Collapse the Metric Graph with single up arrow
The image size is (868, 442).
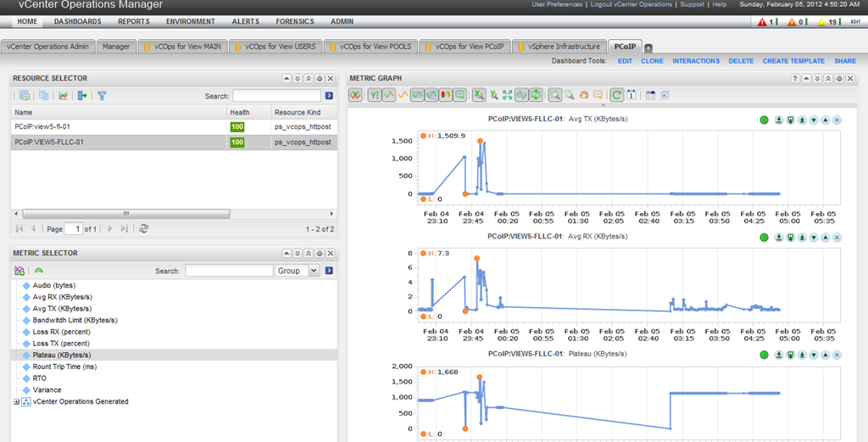click(x=806, y=79)
